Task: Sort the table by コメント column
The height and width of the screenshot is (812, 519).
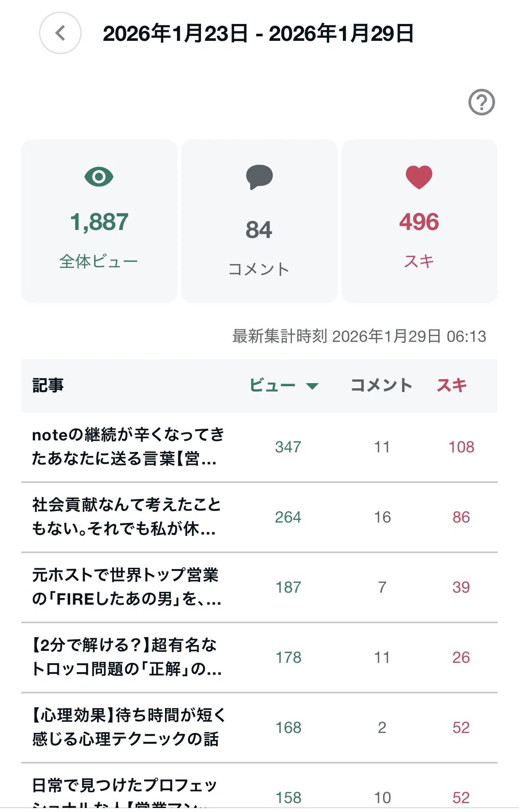Action: tap(381, 385)
